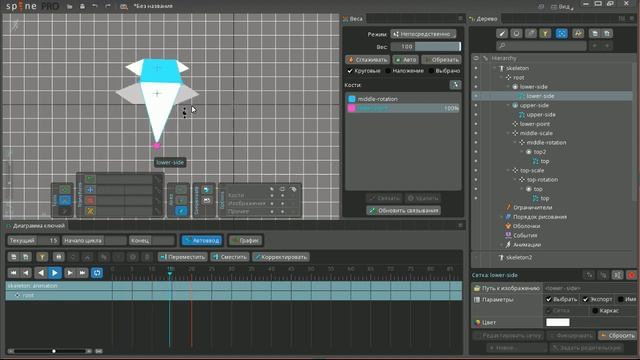This screenshot has height=360, width=640.
Task: Click the red record icon in mesh properties
Action: point(631,275)
